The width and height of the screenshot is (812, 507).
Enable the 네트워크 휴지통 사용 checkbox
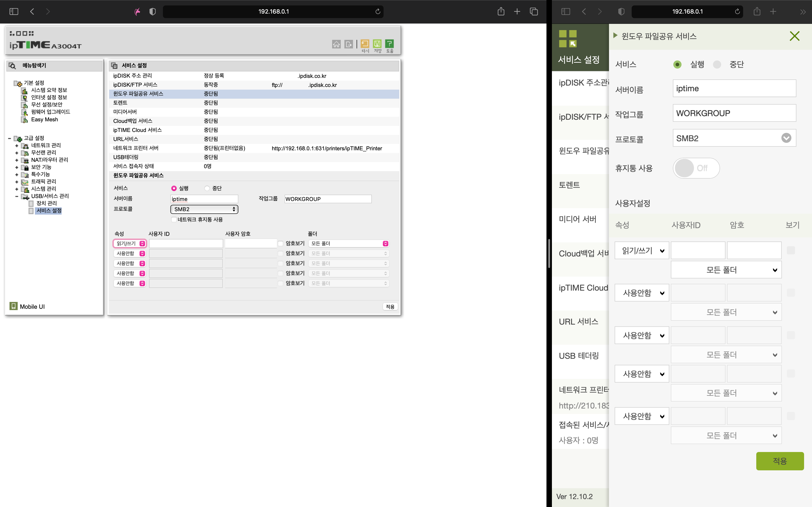click(x=174, y=220)
